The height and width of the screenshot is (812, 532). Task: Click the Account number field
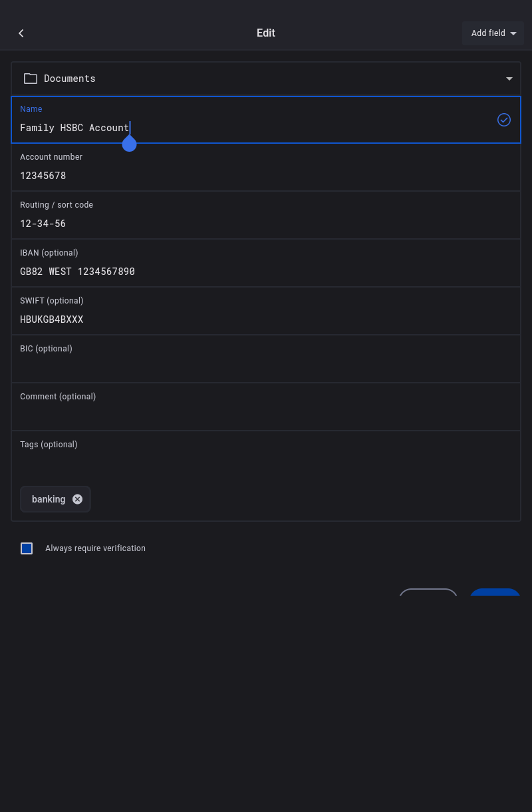[x=266, y=176]
